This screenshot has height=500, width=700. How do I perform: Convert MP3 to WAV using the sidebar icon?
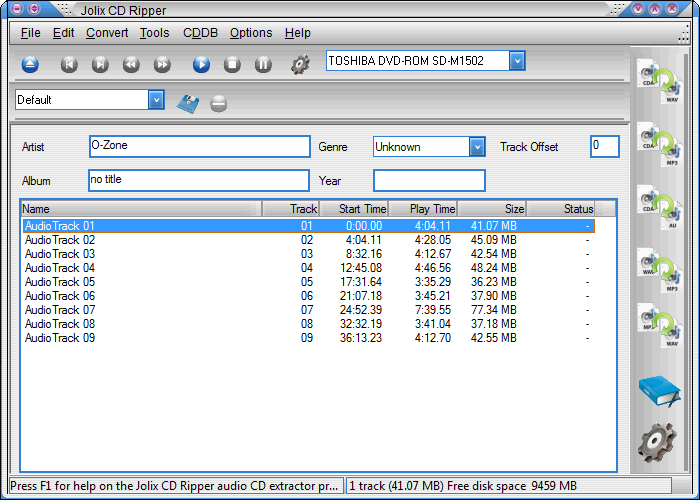coord(659,325)
